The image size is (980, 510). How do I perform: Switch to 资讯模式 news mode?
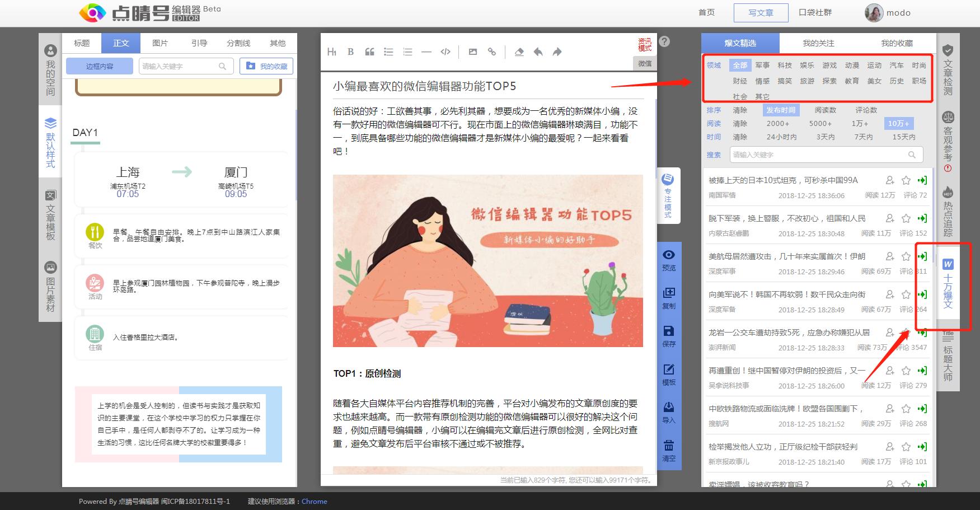pyautogui.click(x=645, y=45)
